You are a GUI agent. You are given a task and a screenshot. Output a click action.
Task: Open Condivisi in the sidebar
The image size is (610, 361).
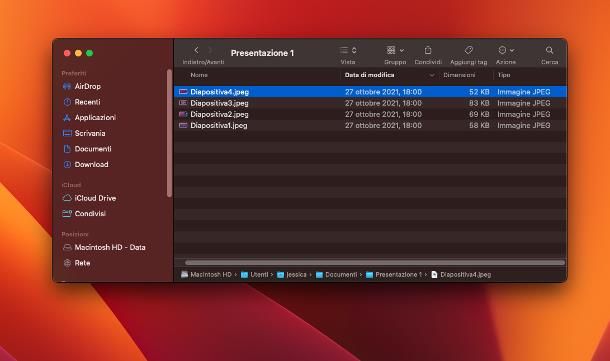click(90, 214)
